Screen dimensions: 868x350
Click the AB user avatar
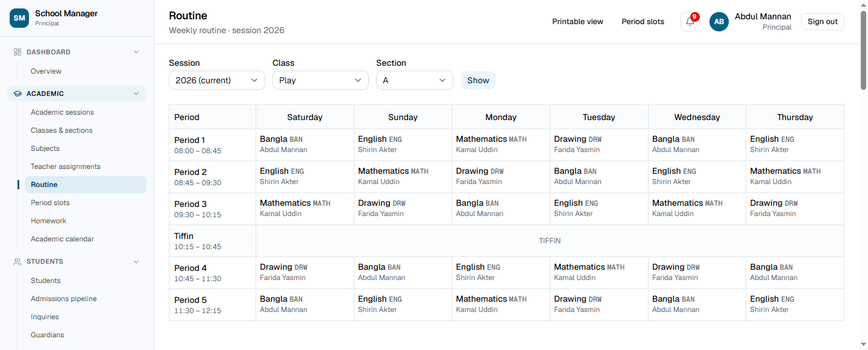click(719, 22)
